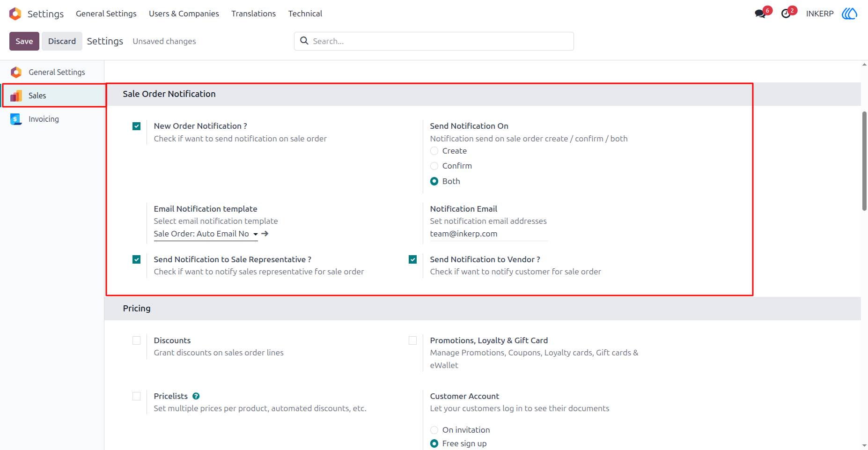
Task: Open email template external link arrow
Action: 265,234
